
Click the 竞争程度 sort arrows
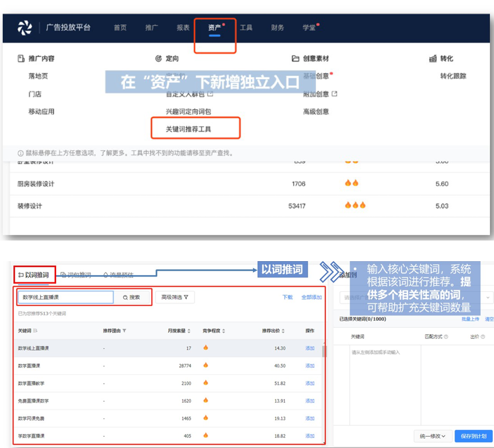tap(223, 331)
